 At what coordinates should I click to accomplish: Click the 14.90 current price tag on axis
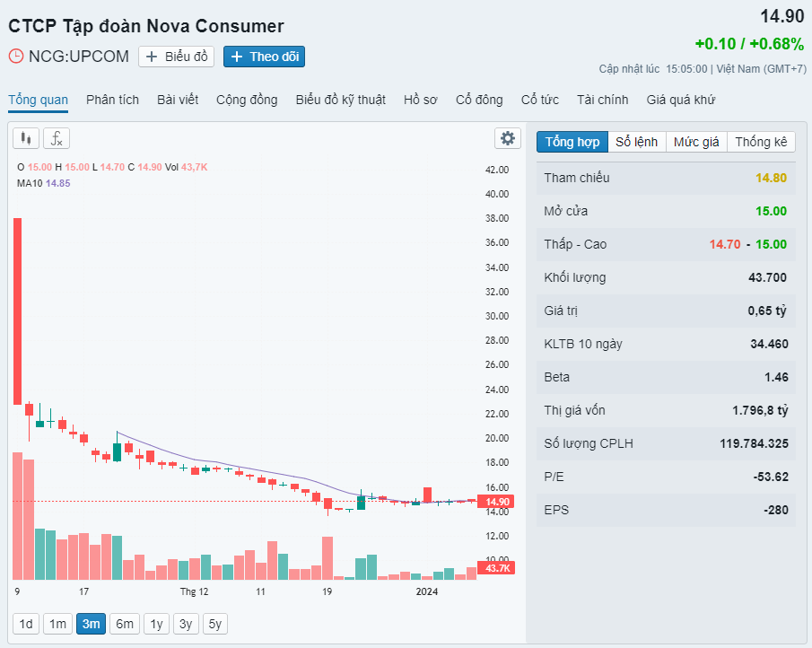coord(496,502)
